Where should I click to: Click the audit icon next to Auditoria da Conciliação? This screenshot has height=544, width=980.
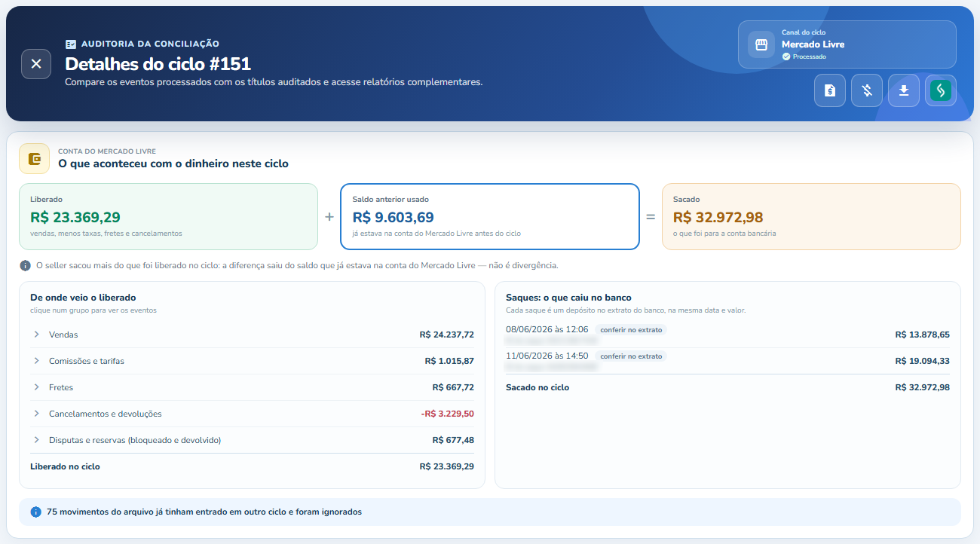click(71, 44)
